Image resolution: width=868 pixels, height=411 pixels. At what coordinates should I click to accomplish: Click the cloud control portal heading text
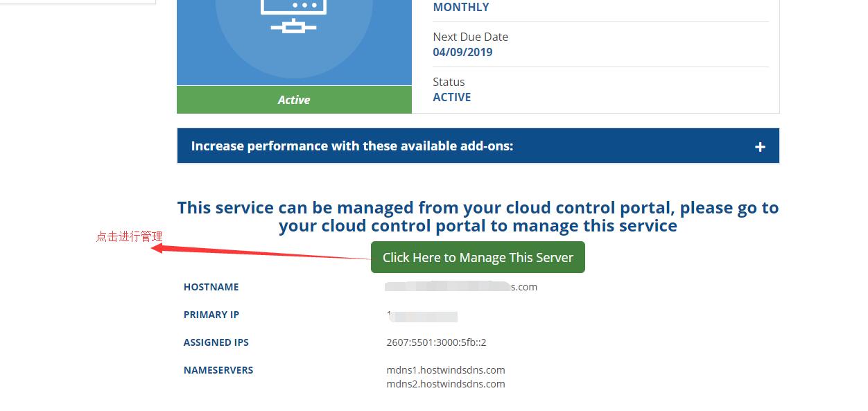tap(478, 217)
